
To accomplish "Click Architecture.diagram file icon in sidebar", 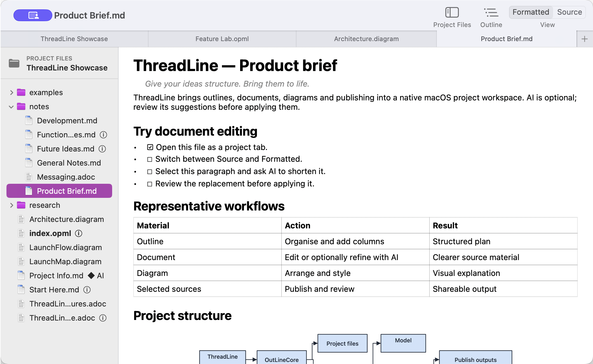I will (x=21, y=219).
